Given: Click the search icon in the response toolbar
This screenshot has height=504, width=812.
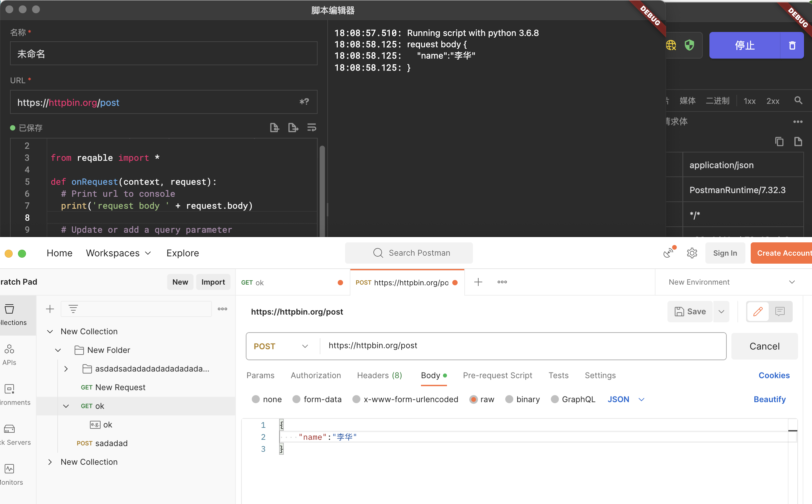Looking at the screenshot, I should coord(798,100).
